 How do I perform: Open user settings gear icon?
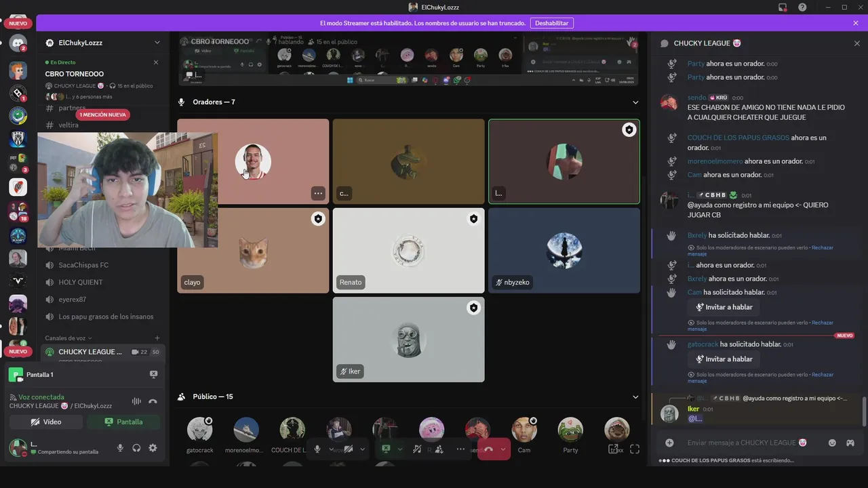(153, 447)
